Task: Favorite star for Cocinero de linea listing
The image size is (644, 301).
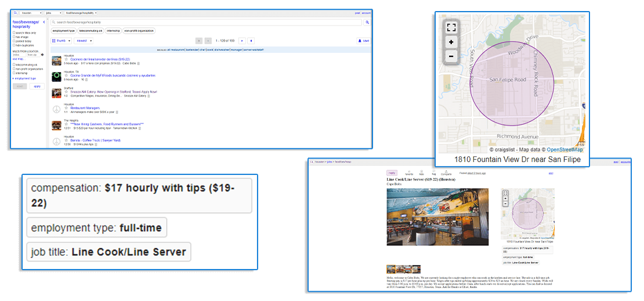Action: tap(66, 59)
